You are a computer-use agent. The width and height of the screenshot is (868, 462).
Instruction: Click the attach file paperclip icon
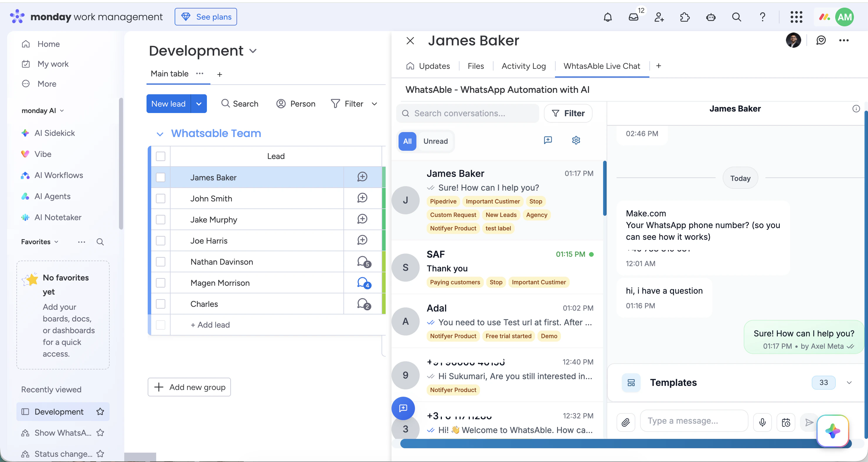click(626, 422)
